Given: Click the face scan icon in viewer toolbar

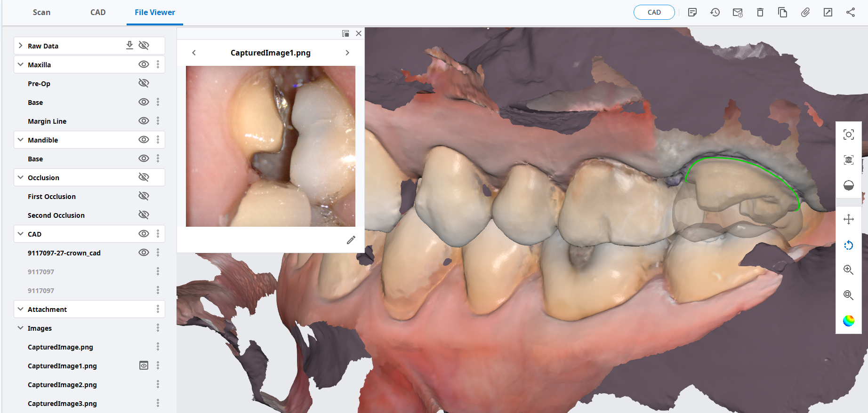Looking at the screenshot, I should coord(849,160).
